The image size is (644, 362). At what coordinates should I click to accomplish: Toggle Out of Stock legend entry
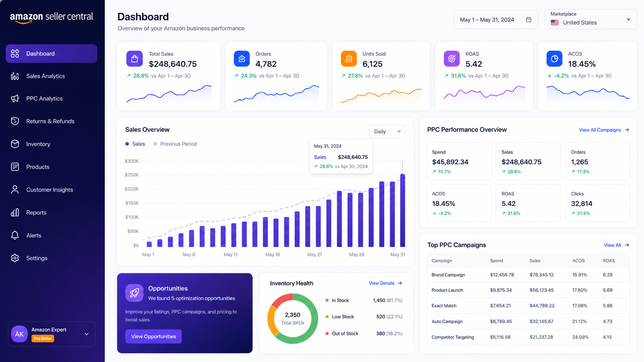pyautogui.click(x=342, y=334)
